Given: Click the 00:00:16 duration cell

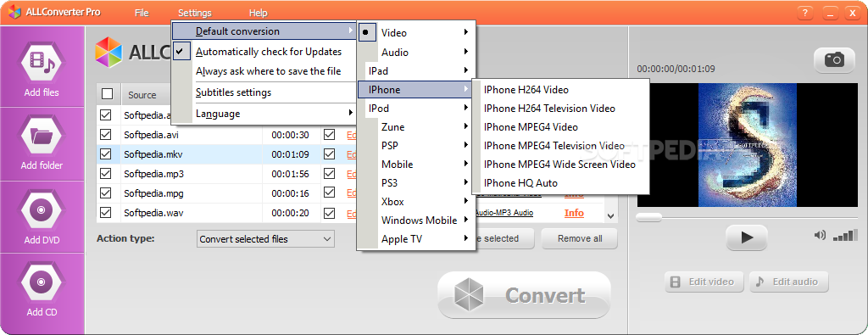Looking at the screenshot, I should [x=292, y=193].
